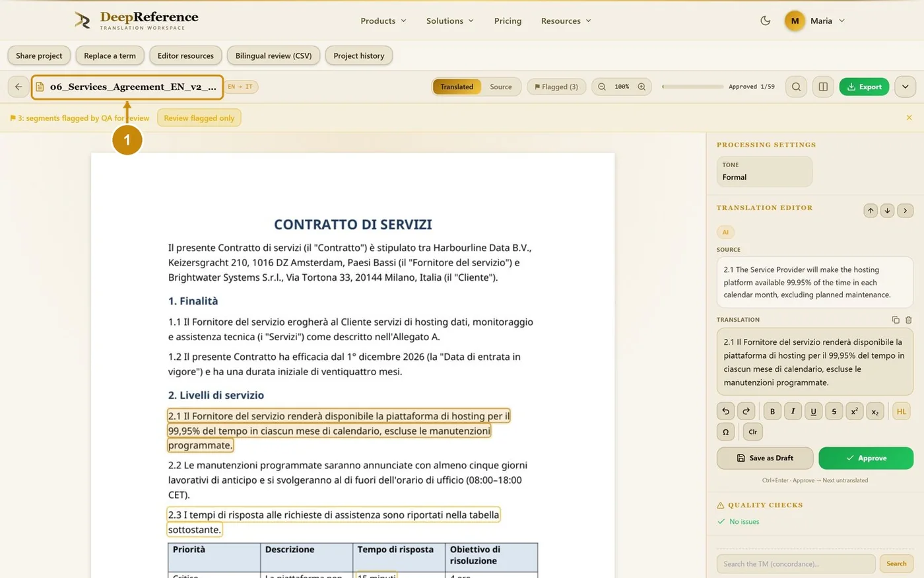This screenshot has height=578, width=924.
Task: Focus the TM concordance search field
Action: (x=796, y=563)
